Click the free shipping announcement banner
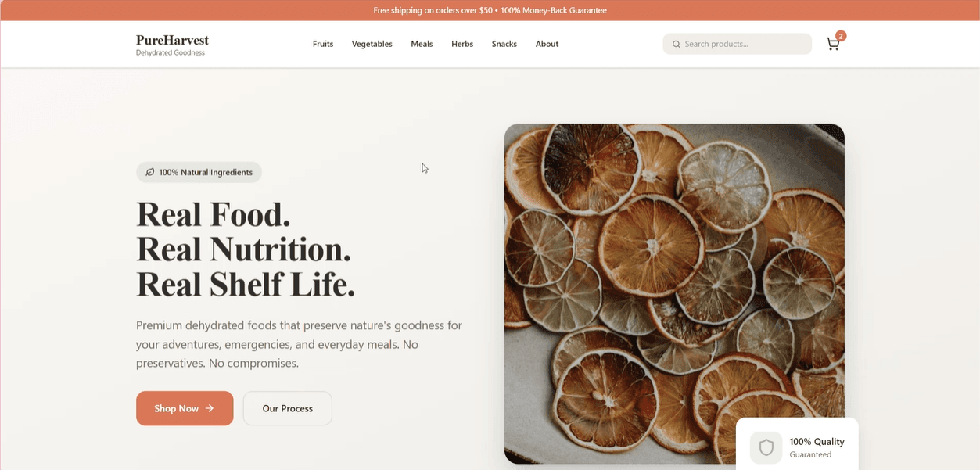 coord(490,10)
